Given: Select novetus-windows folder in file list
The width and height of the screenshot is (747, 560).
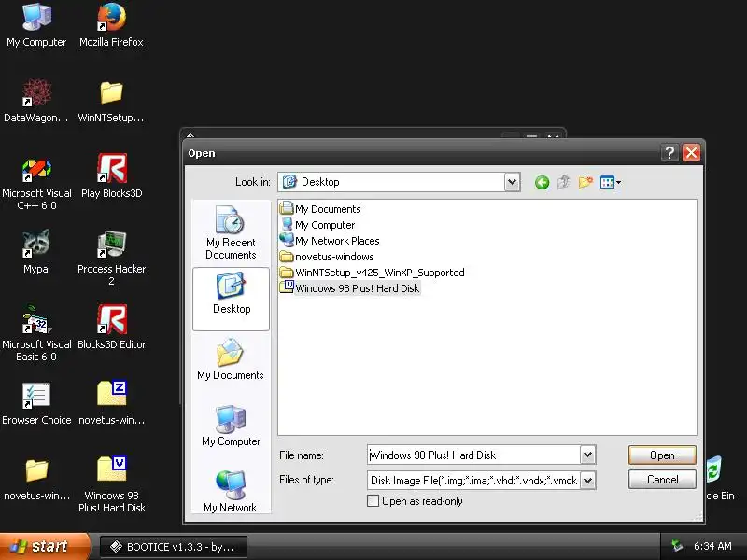Looking at the screenshot, I should coord(328,257).
